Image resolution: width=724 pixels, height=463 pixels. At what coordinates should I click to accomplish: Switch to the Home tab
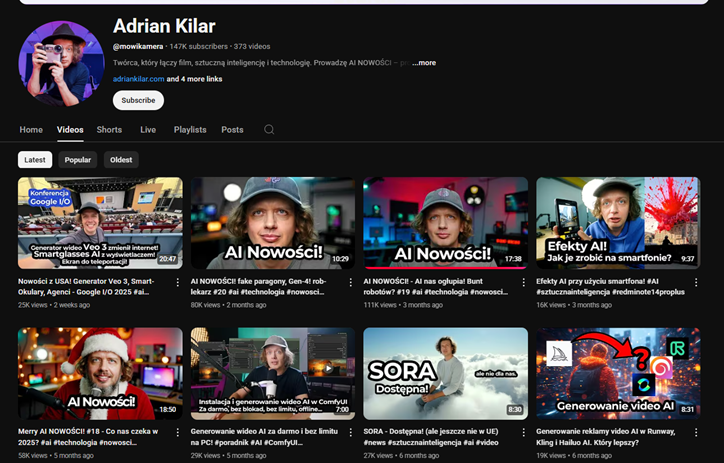(x=31, y=130)
